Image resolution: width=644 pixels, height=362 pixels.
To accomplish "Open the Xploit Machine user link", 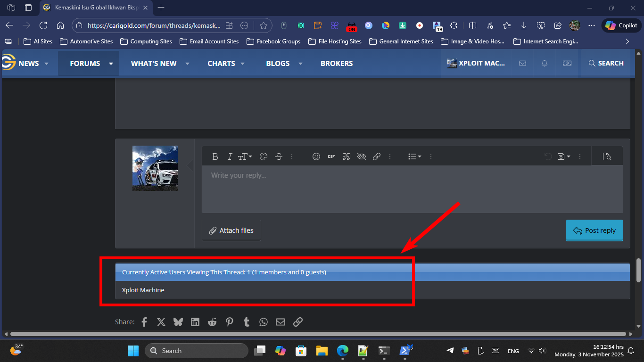I will pos(143,290).
